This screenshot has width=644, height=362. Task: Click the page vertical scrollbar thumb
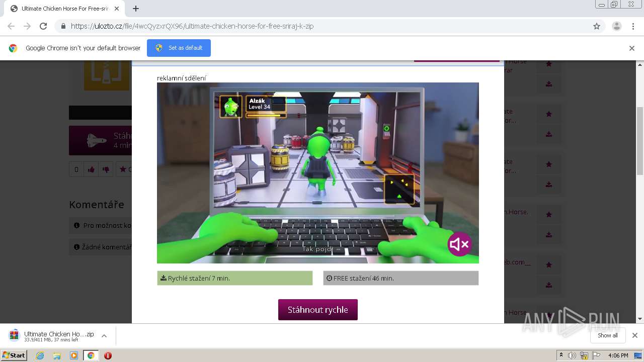[639, 141]
